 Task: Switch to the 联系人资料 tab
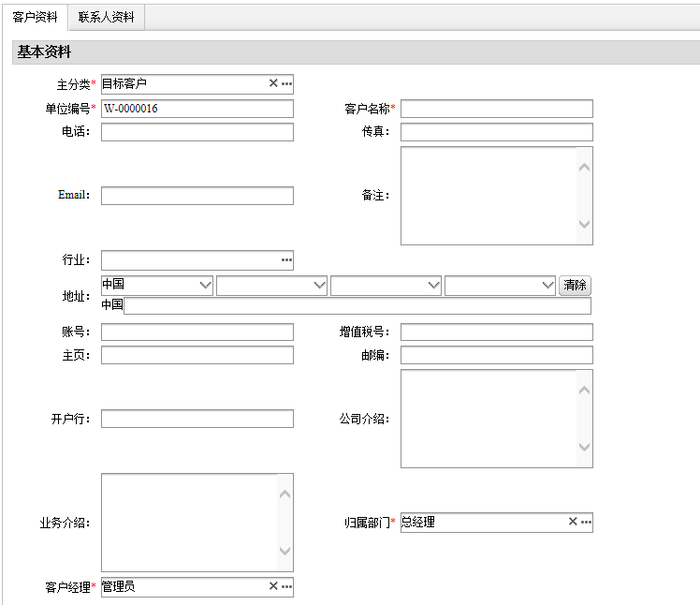coord(107,17)
